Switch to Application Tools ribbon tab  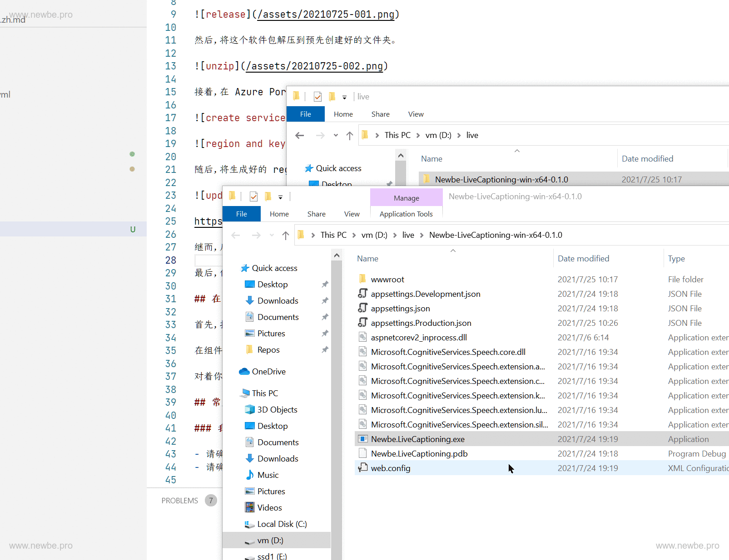pos(406,214)
